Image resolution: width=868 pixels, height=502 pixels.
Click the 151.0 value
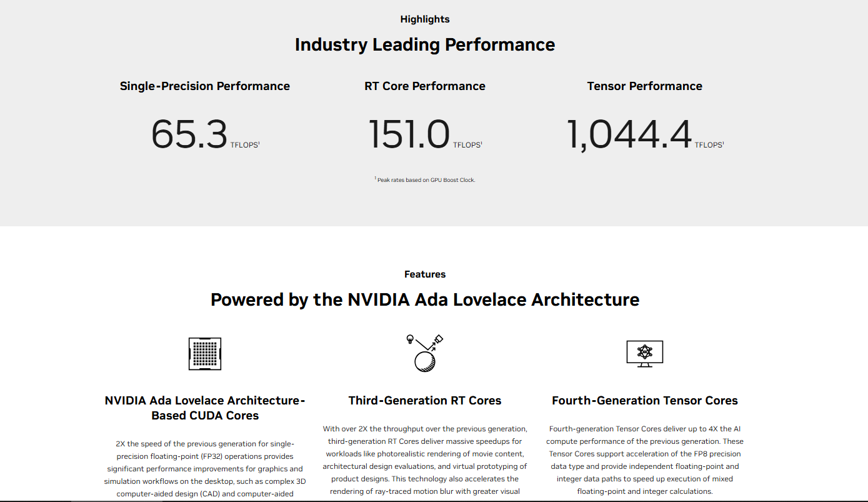409,134
